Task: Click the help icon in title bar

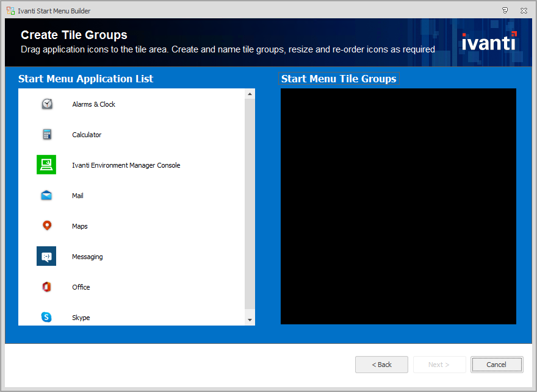Action: coord(505,10)
